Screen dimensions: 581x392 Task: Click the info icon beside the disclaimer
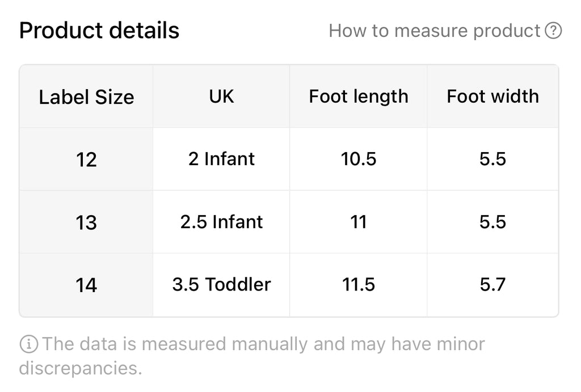[x=28, y=344]
